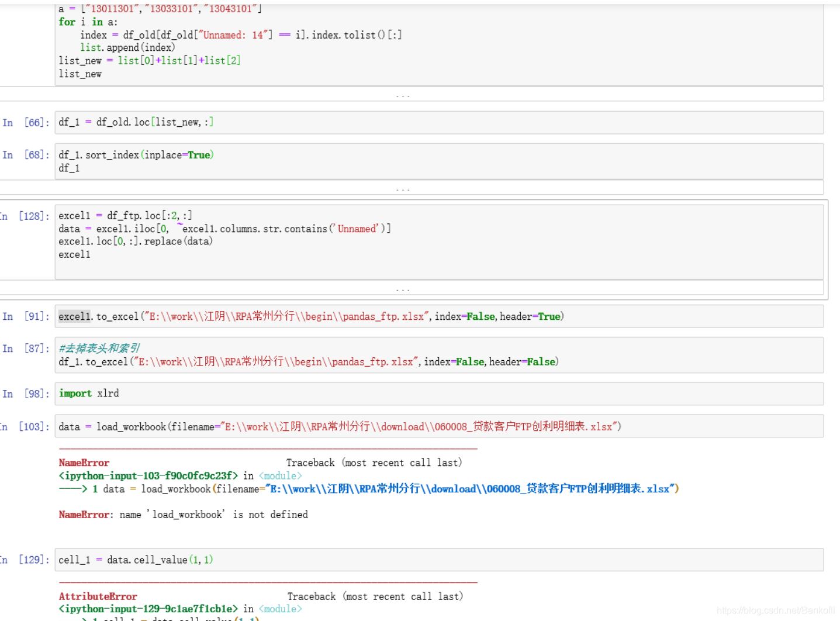Select the In [98]: prompt label
840x621 pixels.
pyautogui.click(x=26, y=394)
